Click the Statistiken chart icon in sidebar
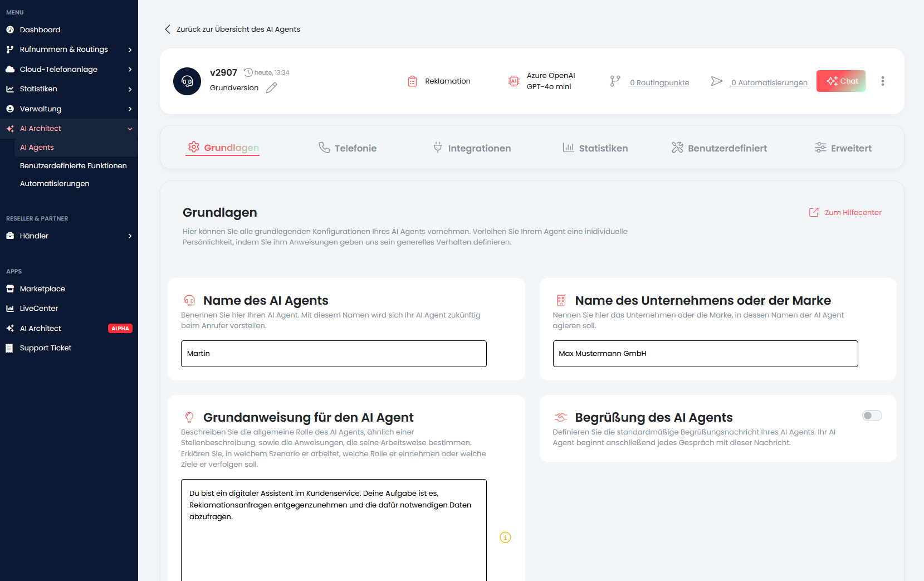 click(x=10, y=89)
